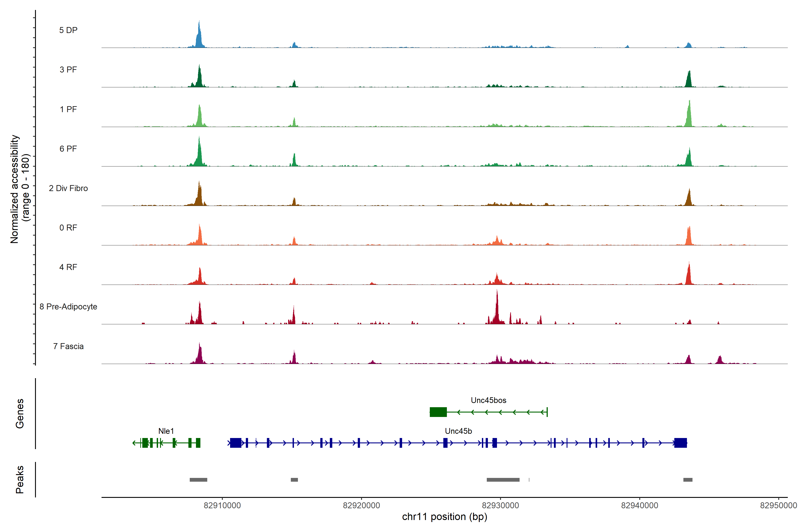Screen dimensions: 798x532
Task: Click the first large blue Unc45b exon
Action: pos(235,443)
